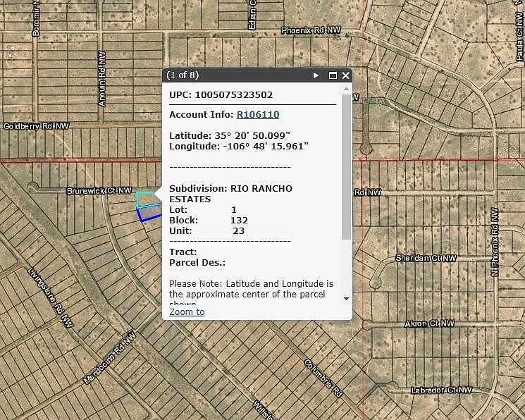Click the Akron Ct NW street label

point(431,323)
